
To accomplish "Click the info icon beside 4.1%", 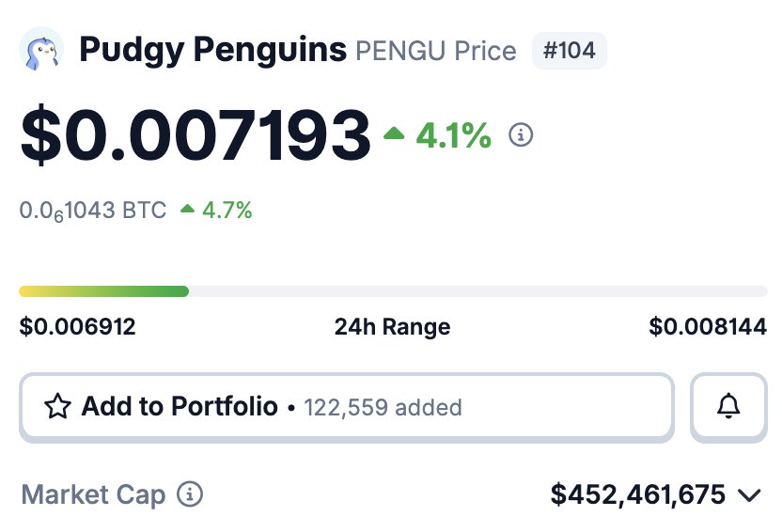I will tap(521, 135).
